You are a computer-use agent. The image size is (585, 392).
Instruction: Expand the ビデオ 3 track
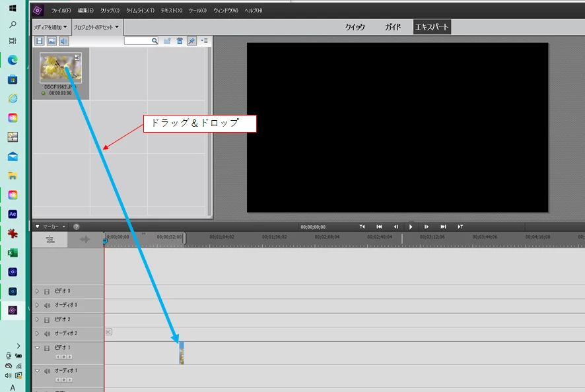(37, 291)
